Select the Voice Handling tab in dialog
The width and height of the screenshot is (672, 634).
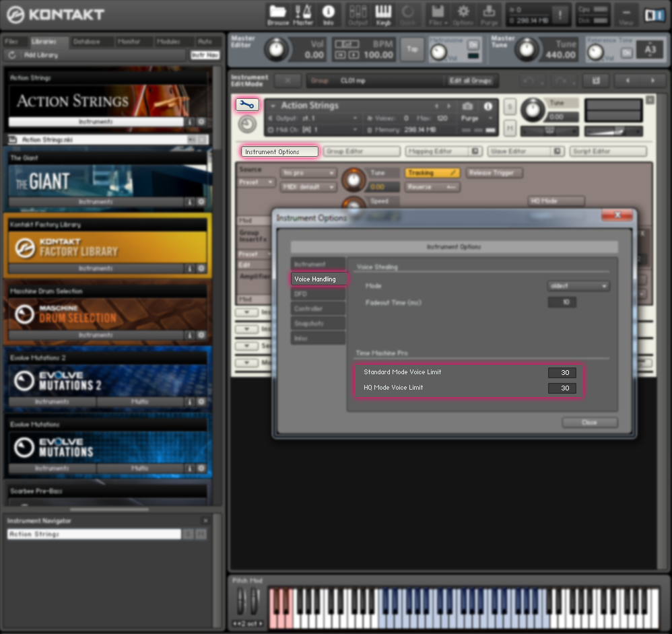[318, 279]
